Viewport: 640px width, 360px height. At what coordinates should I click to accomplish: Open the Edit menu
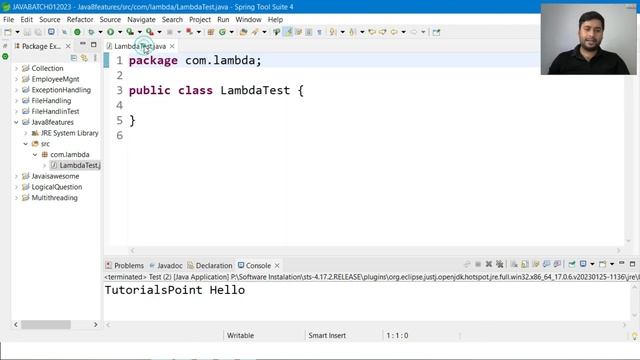27,20
